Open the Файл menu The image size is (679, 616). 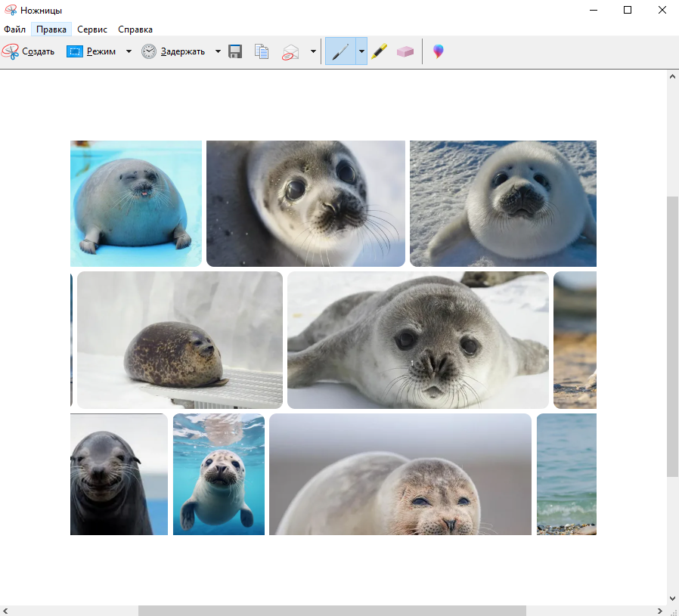click(x=14, y=29)
